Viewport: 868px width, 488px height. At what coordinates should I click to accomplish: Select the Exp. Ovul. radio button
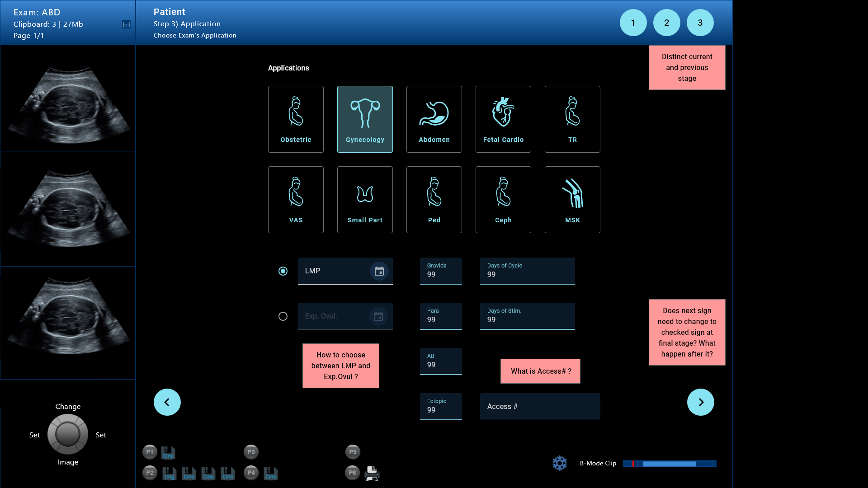(283, 316)
